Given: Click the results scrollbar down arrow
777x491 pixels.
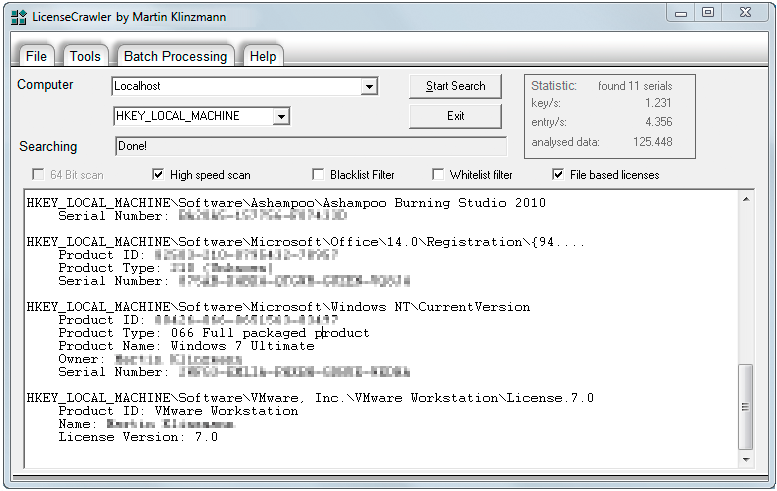Looking at the screenshot, I should pyautogui.click(x=745, y=458).
